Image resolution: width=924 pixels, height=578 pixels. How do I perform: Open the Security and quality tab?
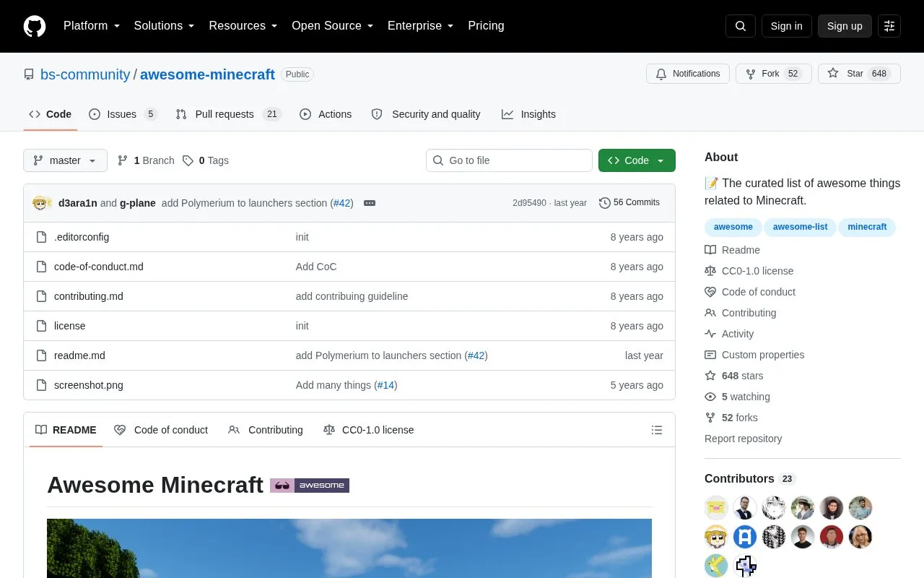[426, 114]
